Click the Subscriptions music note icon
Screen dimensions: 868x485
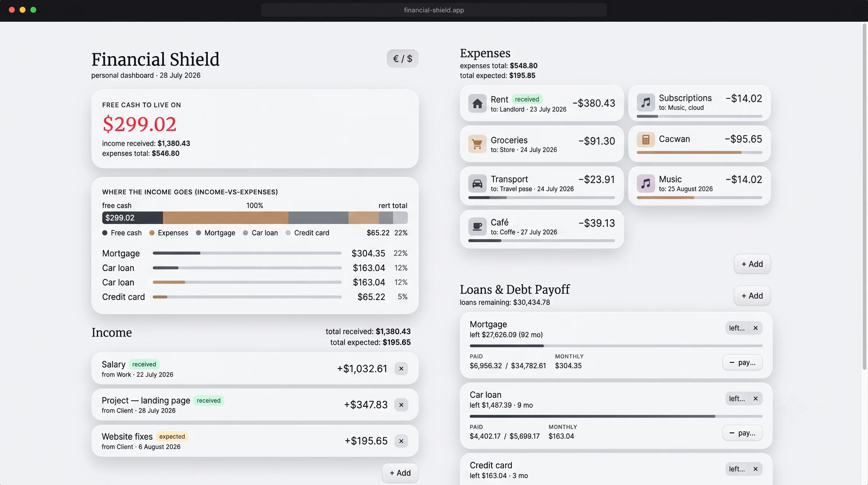tap(646, 102)
